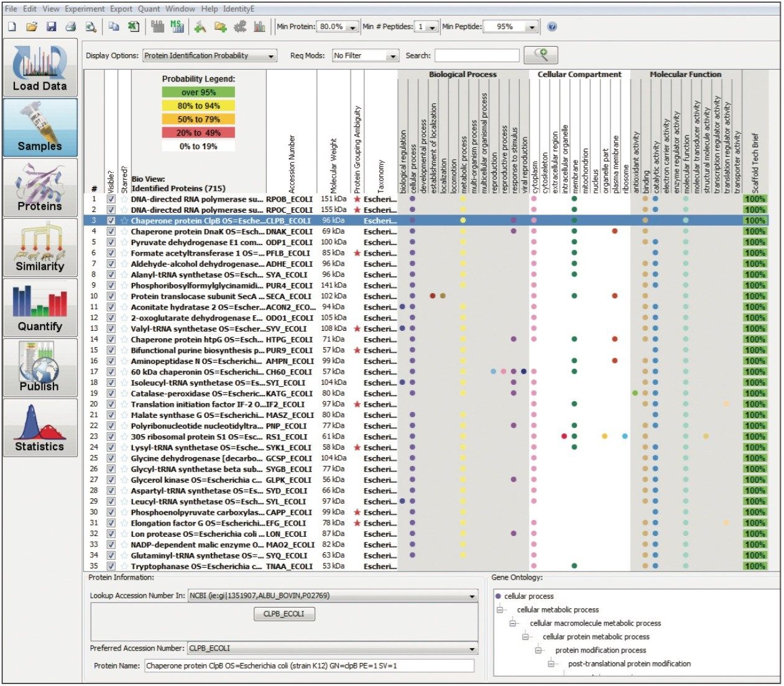
Task: Star the Catalase-peroxidase protein row
Action: [x=124, y=394]
